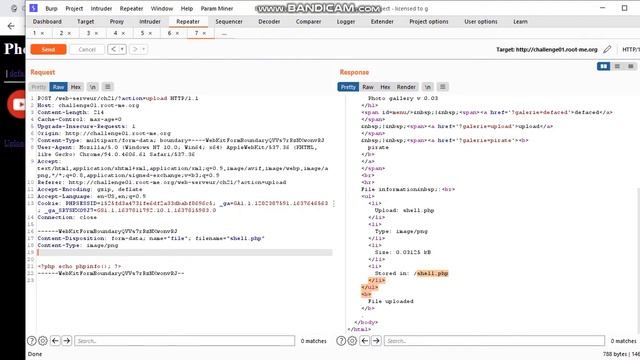Select Raw view in Response panel
This screenshot has width=640, height=360.
[368, 87]
